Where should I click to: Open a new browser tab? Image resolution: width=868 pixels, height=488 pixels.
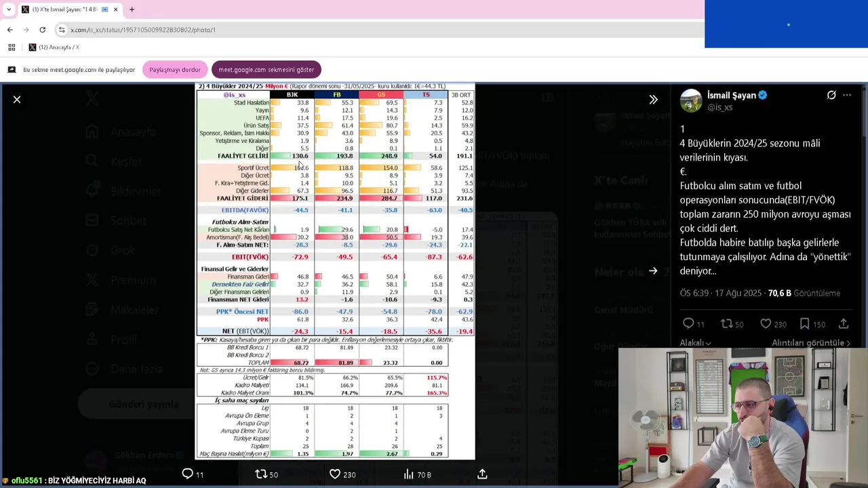click(x=132, y=9)
